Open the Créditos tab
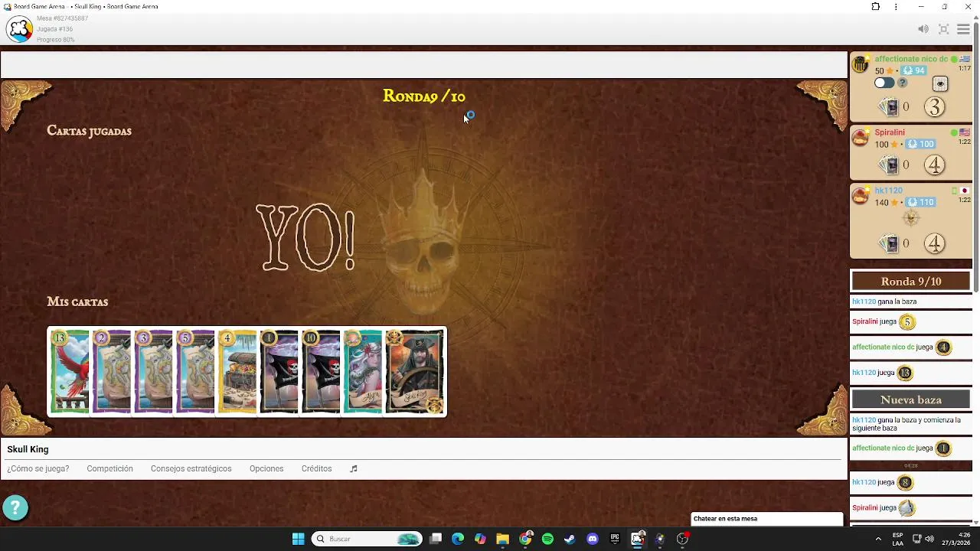Viewport: 980px width, 551px height. coord(316,468)
